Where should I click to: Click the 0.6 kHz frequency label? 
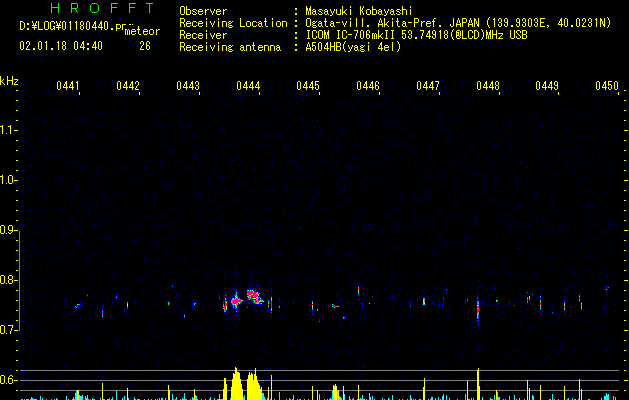pyautogui.click(x=8, y=380)
